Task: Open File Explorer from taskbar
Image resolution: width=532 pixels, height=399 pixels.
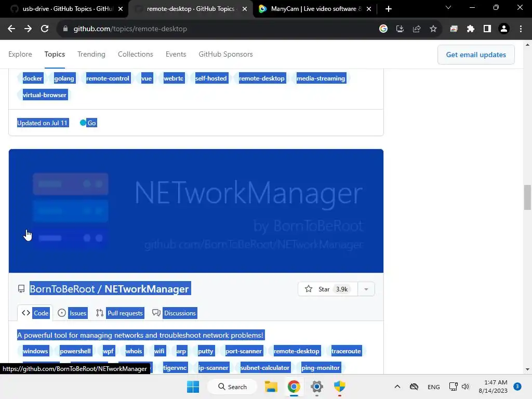Action: [271, 387]
